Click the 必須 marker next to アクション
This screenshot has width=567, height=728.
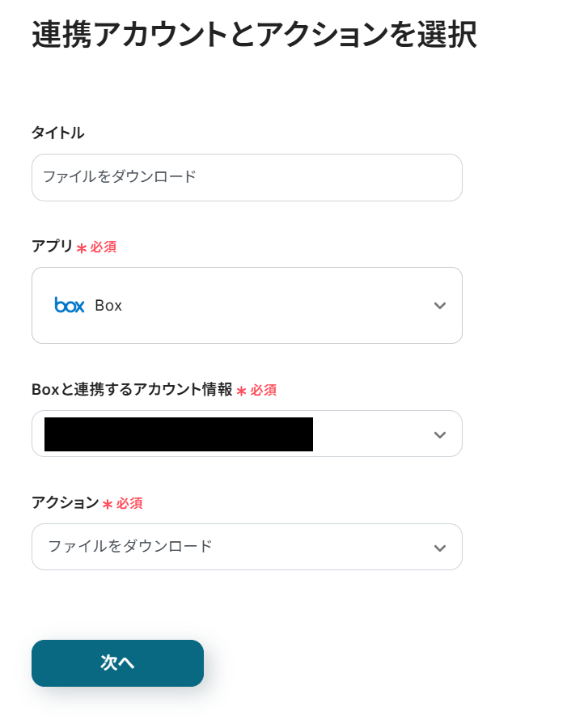(129, 504)
